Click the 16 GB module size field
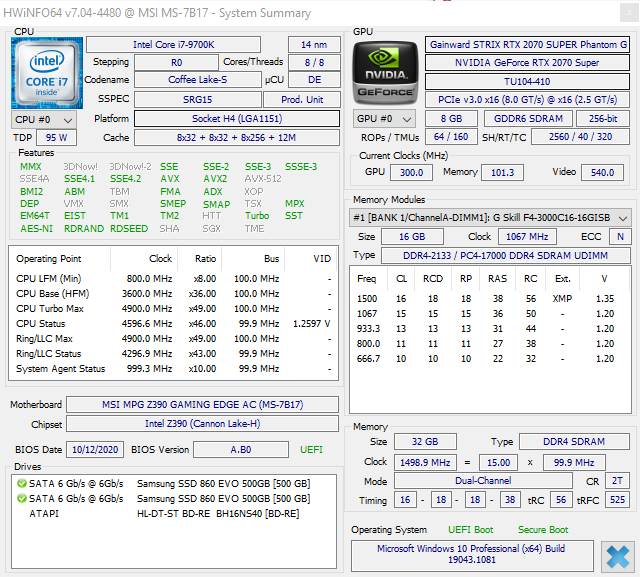640x577 pixels. [x=412, y=237]
